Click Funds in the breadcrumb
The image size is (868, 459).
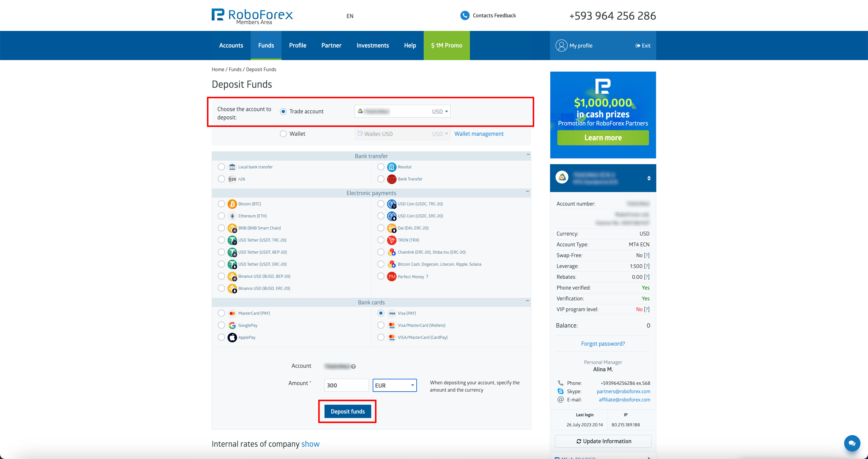[x=235, y=69]
